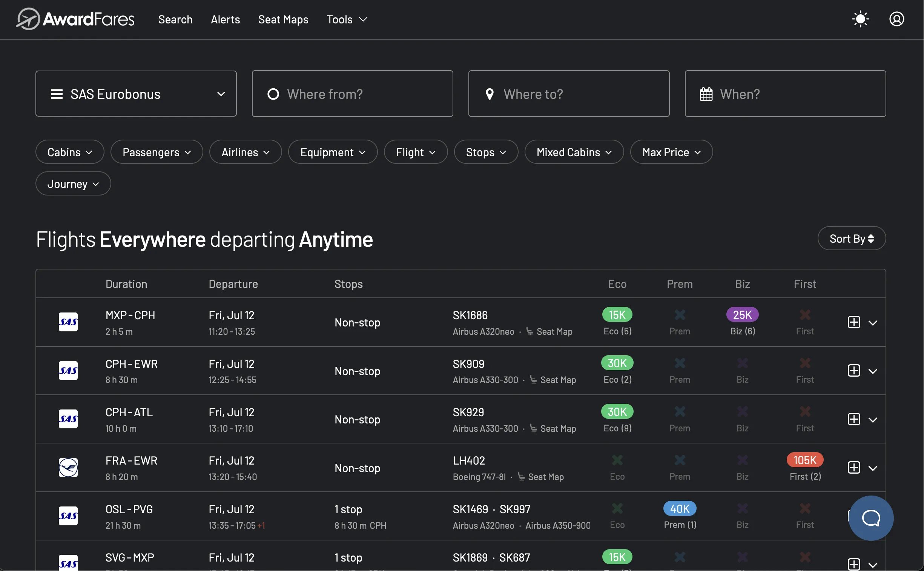Click 15K Eco badge for SK1686
Viewport: 924px width, 571px height.
pos(617,315)
